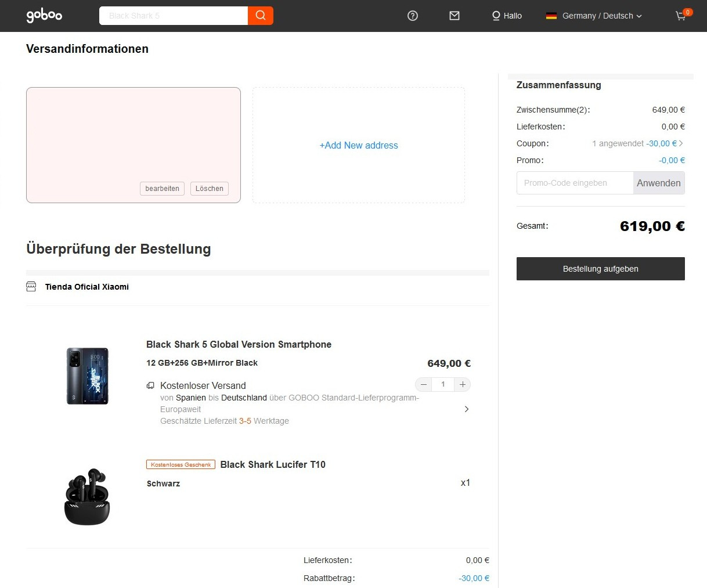Click Add New address link
The height and width of the screenshot is (588, 707).
tap(359, 146)
